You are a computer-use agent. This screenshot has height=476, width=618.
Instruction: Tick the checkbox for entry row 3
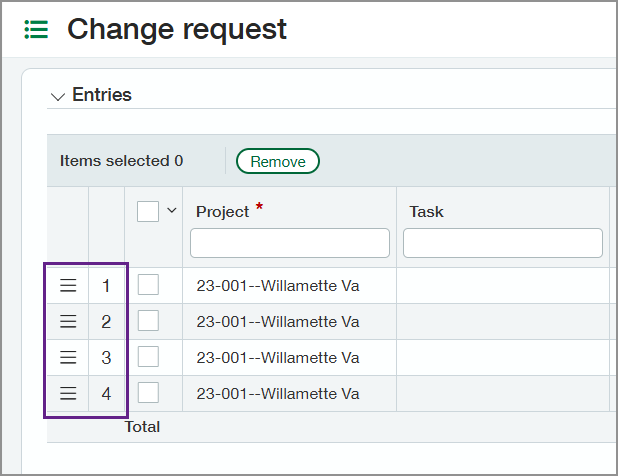tap(148, 358)
